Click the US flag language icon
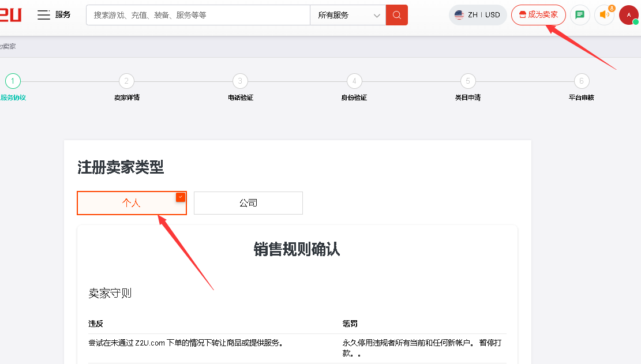 click(459, 15)
